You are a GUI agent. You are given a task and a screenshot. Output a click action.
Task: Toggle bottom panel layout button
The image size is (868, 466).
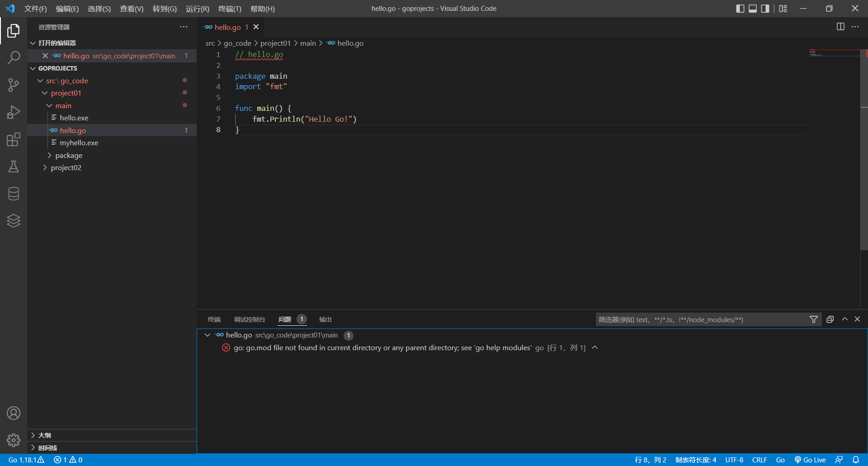pos(753,9)
